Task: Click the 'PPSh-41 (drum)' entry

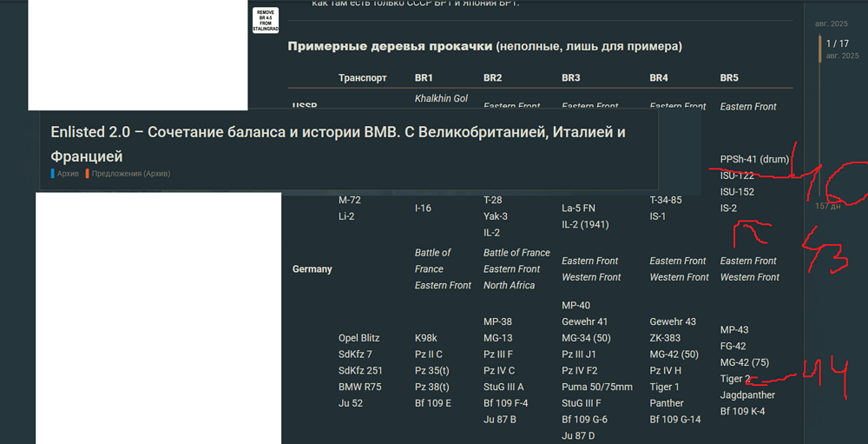Action: pyautogui.click(x=754, y=160)
